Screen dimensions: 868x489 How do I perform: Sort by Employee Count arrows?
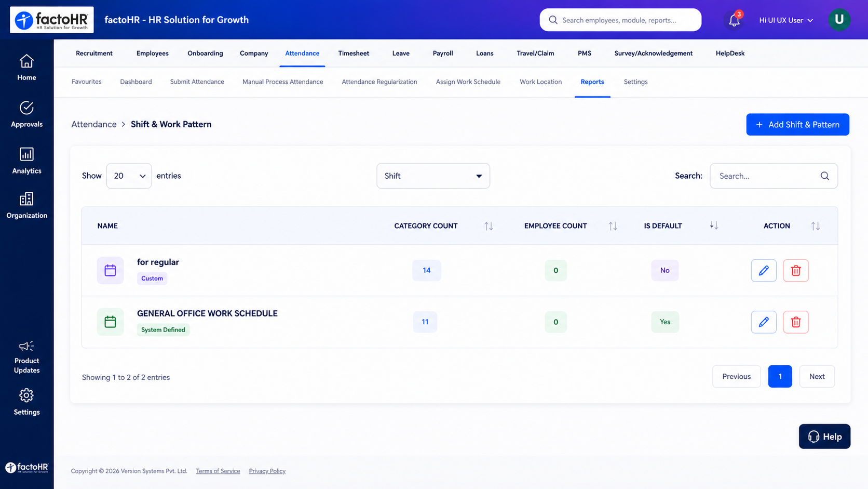(x=613, y=226)
